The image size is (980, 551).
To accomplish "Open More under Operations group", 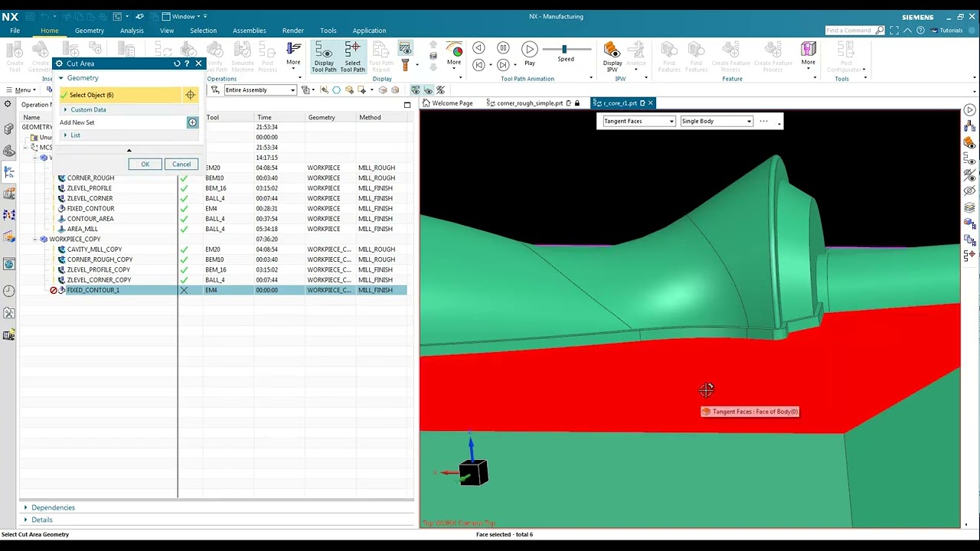I will click(293, 55).
